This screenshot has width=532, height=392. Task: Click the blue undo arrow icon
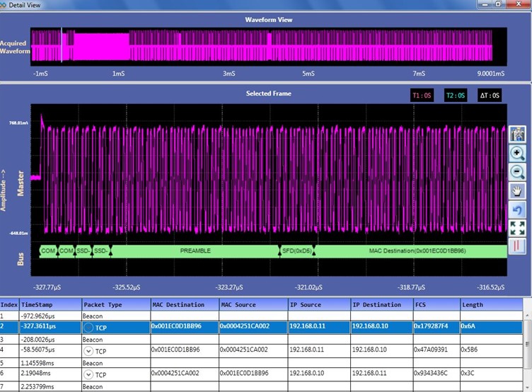tap(517, 209)
